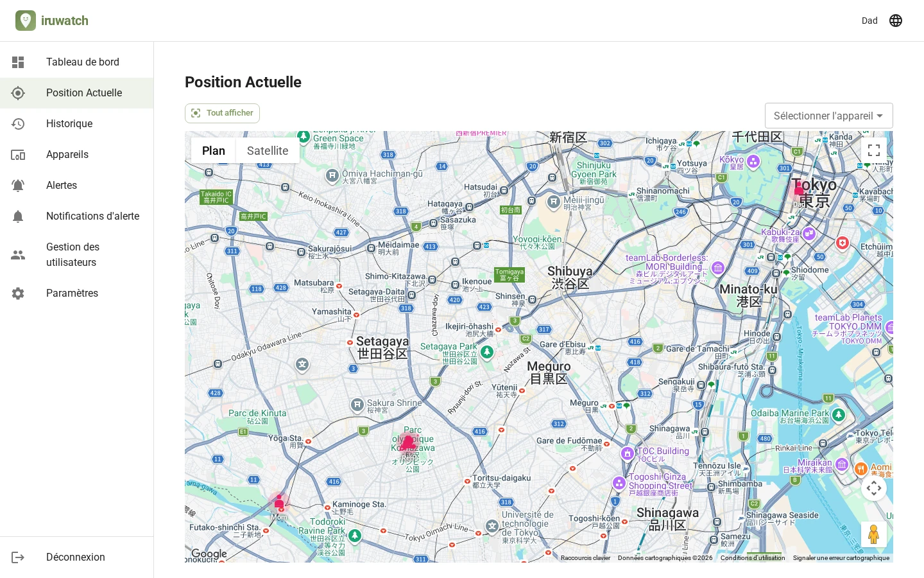The image size is (924, 578).
Task: Open map camera pan controls
Action: pyautogui.click(x=874, y=488)
